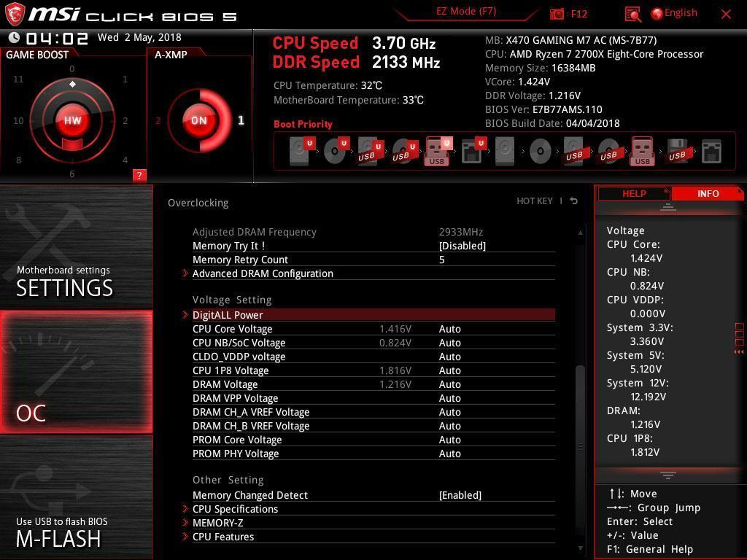Set Game Boost dial to stage 11

click(18, 79)
